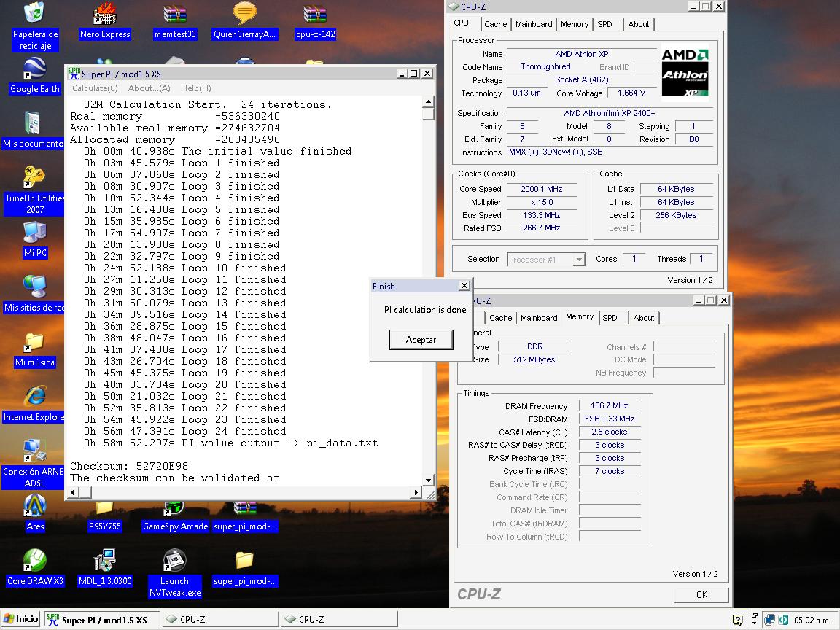This screenshot has width=840, height=630.
Task: Click the Checksum: 52720E98 line
Action: [x=129, y=466]
